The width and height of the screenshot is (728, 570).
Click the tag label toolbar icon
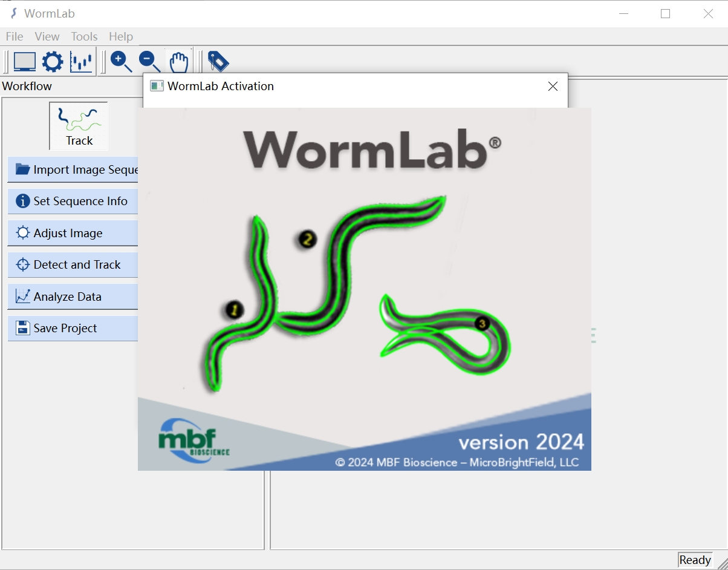pyautogui.click(x=218, y=62)
